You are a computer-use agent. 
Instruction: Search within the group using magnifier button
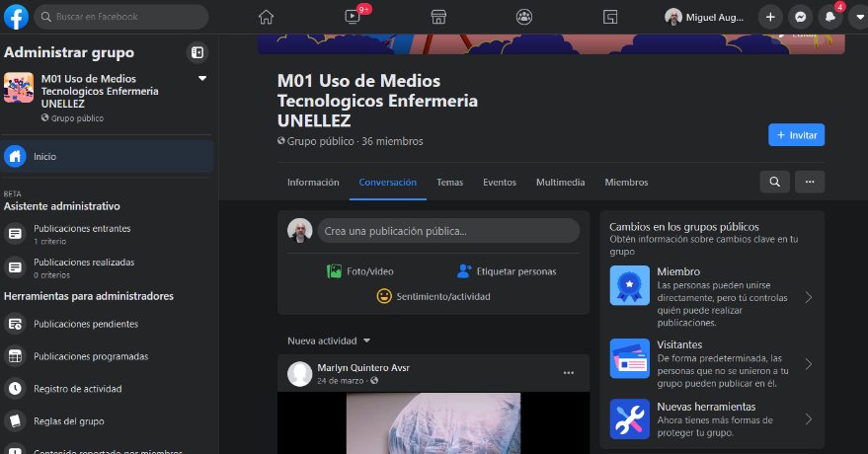tap(774, 182)
